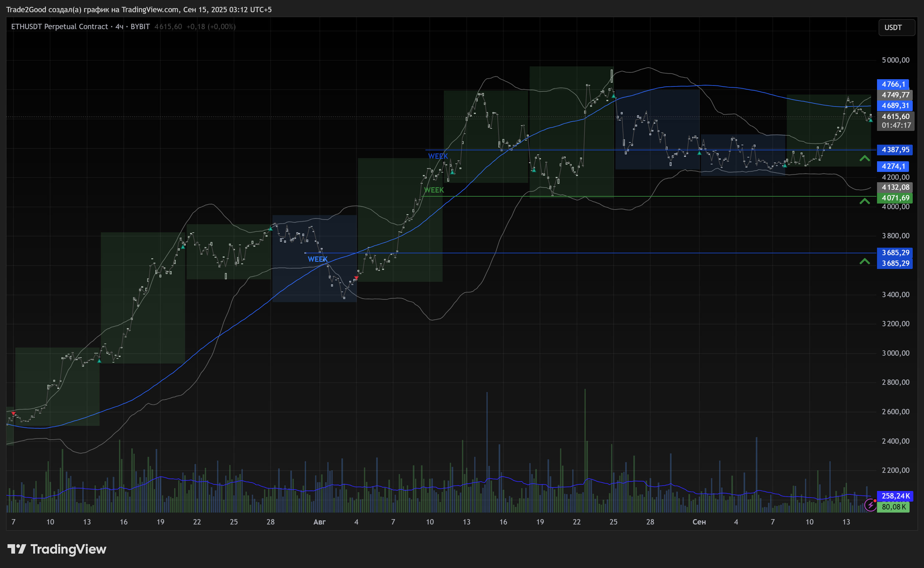The width and height of the screenshot is (924, 568).
Task: Click the current price label 4615,60
Action: (x=895, y=116)
